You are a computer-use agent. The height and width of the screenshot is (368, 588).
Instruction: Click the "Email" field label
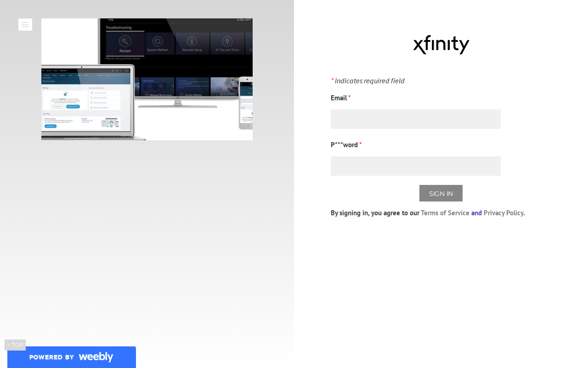(x=339, y=98)
